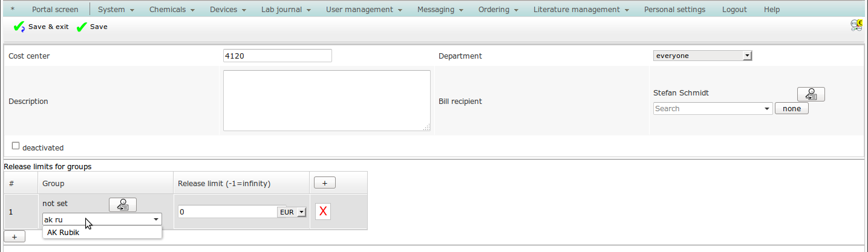Viewport: 868px width, 252px height.
Task: Delete release limit row with red X
Action: point(323,212)
